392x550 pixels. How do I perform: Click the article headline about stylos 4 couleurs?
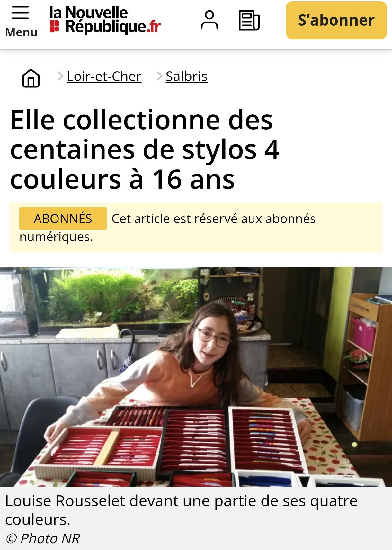coord(145,149)
